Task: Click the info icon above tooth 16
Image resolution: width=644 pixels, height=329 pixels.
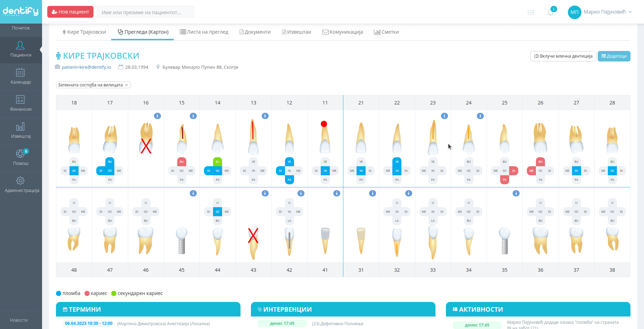Action: pyautogui.click(x=157, y=116)
